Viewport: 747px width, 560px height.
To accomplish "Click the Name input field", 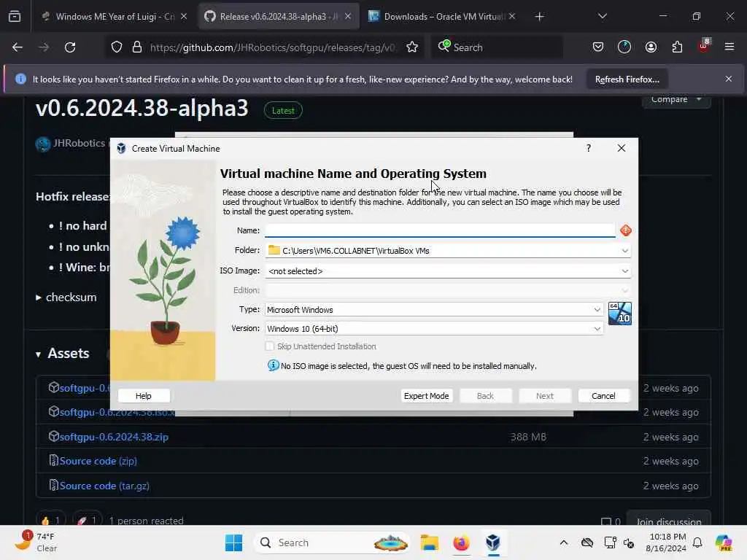I will click(x=440, y=230).
